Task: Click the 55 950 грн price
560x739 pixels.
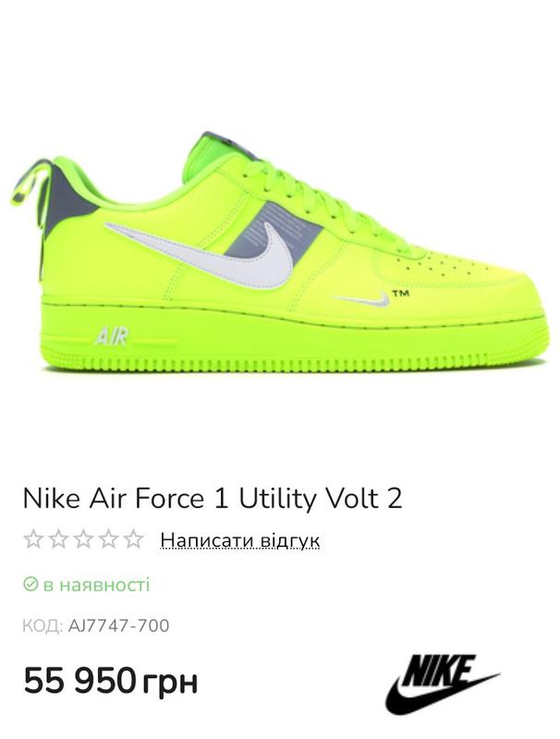Action: [111, 681]
